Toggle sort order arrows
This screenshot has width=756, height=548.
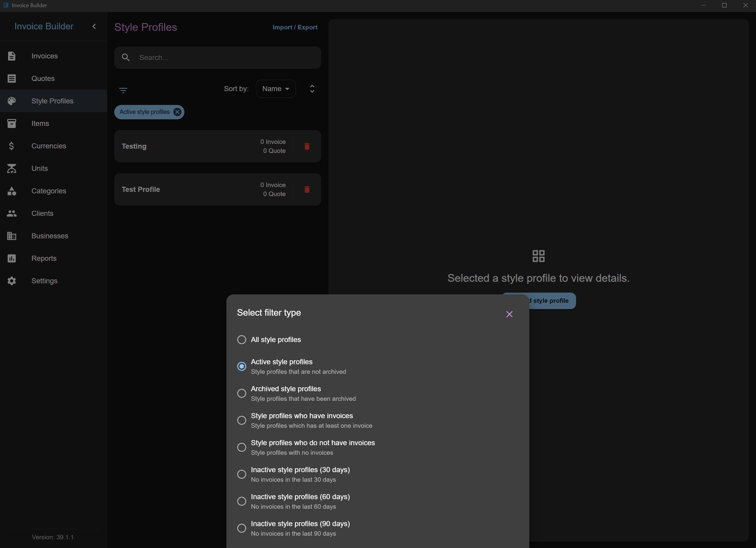(312, 89)
